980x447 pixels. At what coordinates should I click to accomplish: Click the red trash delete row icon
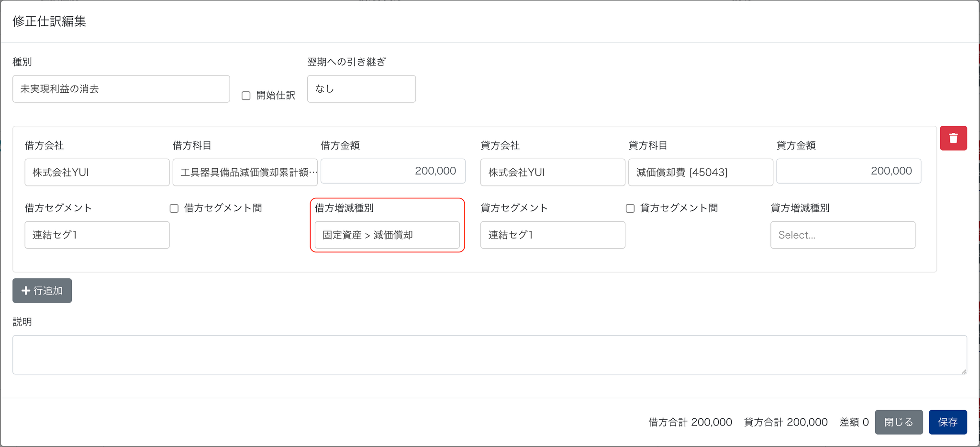[953, 138]
